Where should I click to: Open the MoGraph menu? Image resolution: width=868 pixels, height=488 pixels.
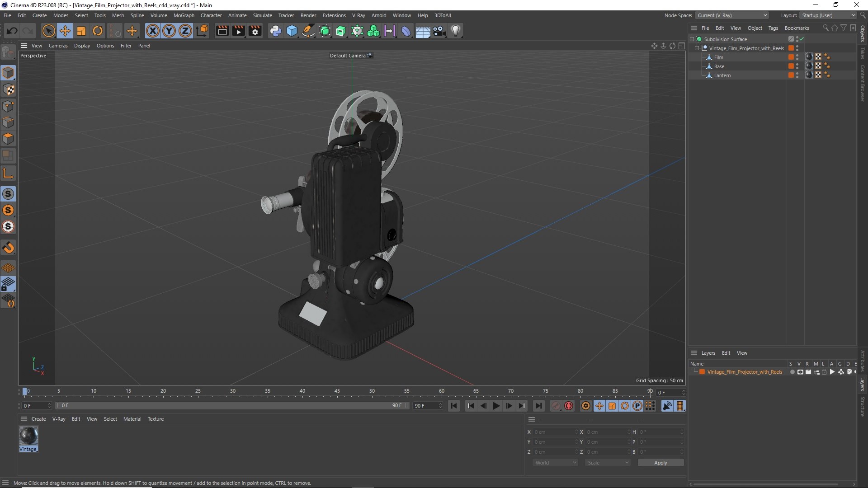pos(184,15)
